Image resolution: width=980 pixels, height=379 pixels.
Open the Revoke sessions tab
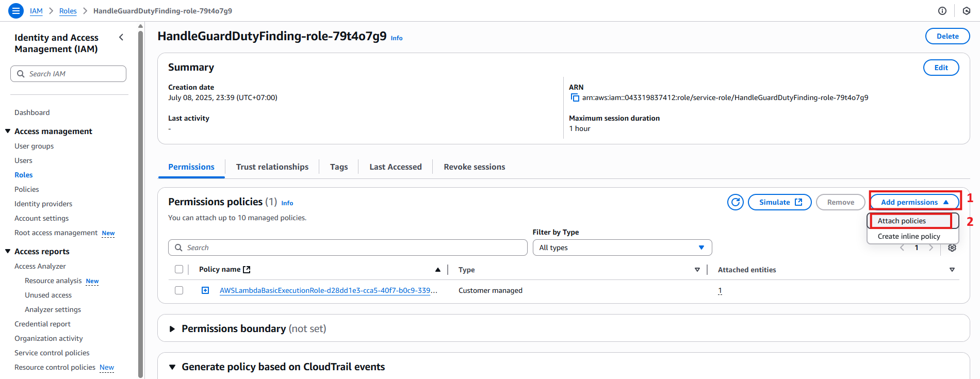click(x=475, y=167)
